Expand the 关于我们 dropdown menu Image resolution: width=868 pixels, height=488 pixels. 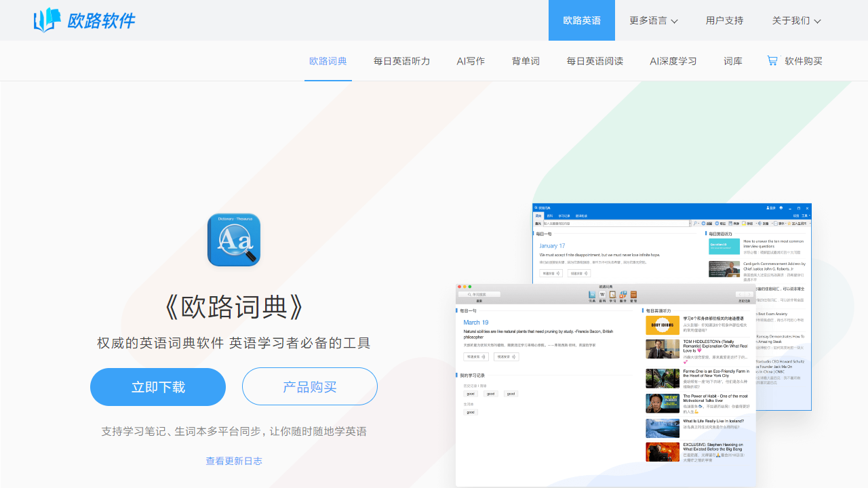pos(796,20)
